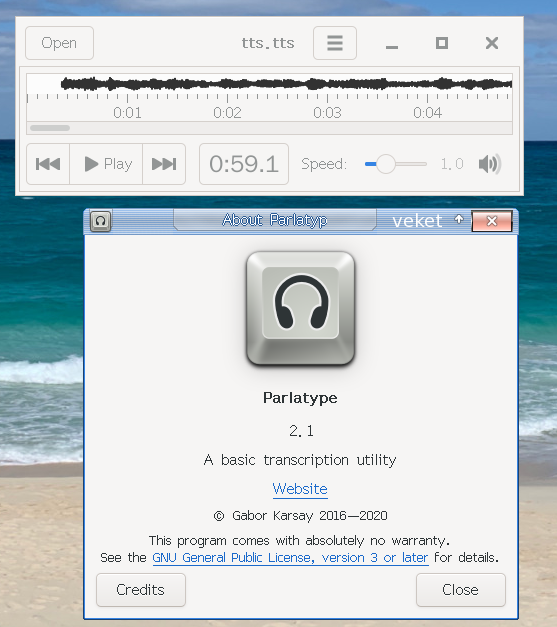Open the Website link

(x=300, y=489)
